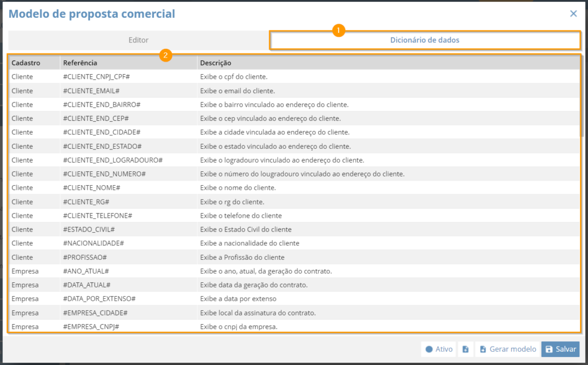Open the Dicionário de dados tab
The image size is (588, 365).
click(424, 40)
